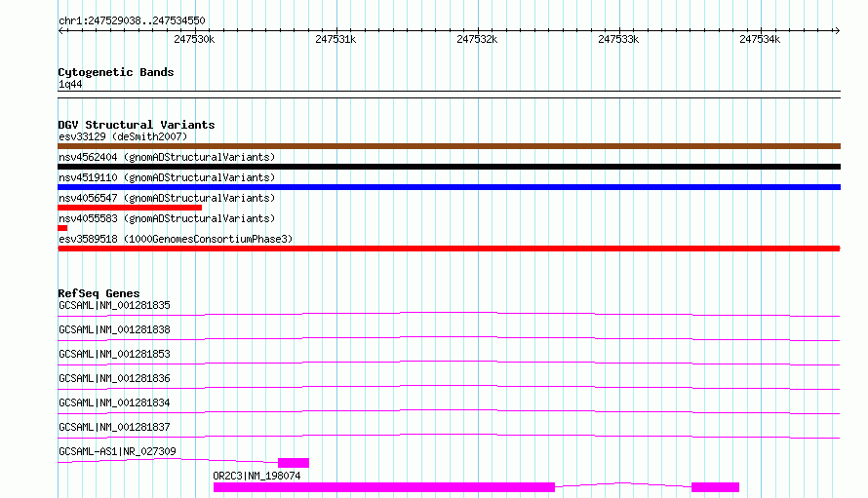Click the blue nsv4519110 variant bar

449,187
